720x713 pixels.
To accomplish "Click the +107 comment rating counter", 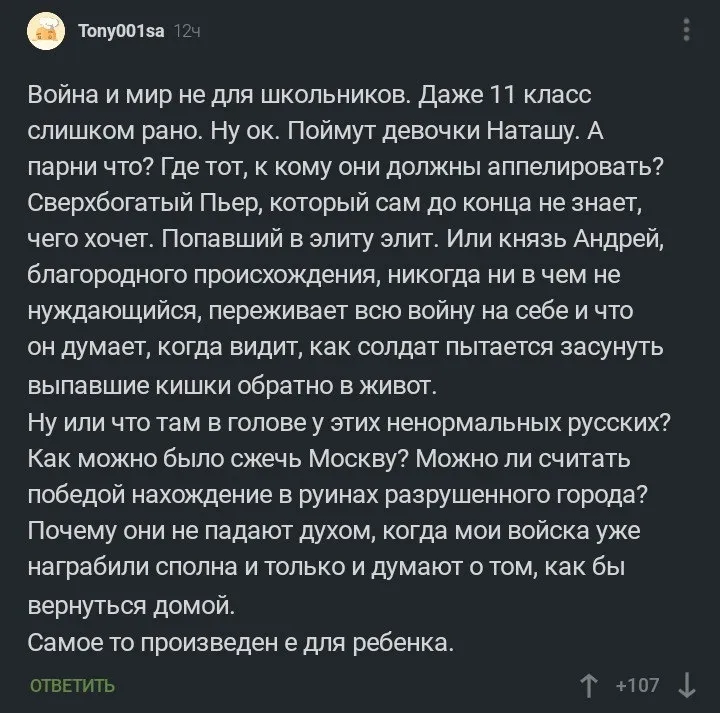I will [x=638, y=685].
